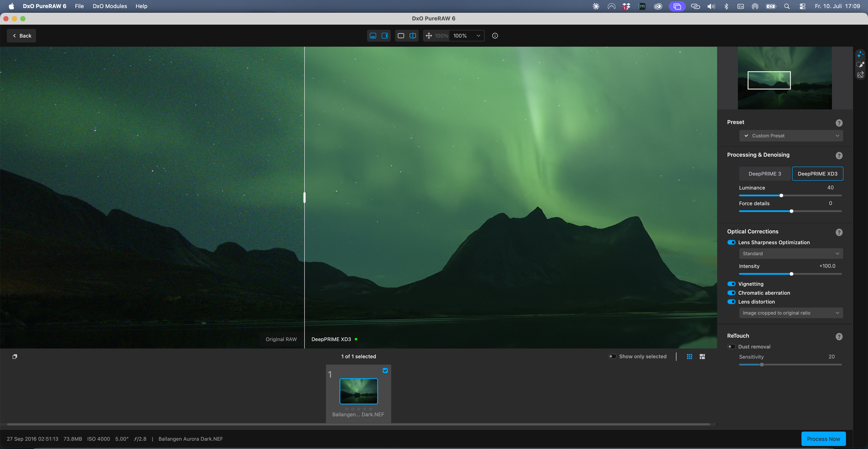The height and width of the screenshot is (449, 868).
Task: Click the Bluetooth menu bar icon
Action: pyautogui.click(x=726, y=6)
